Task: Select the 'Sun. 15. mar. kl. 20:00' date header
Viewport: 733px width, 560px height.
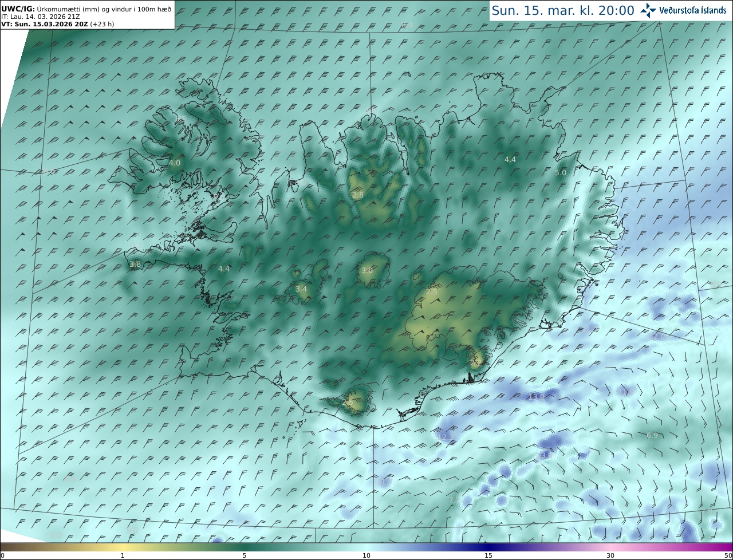Action: click(x=563, y=10)
